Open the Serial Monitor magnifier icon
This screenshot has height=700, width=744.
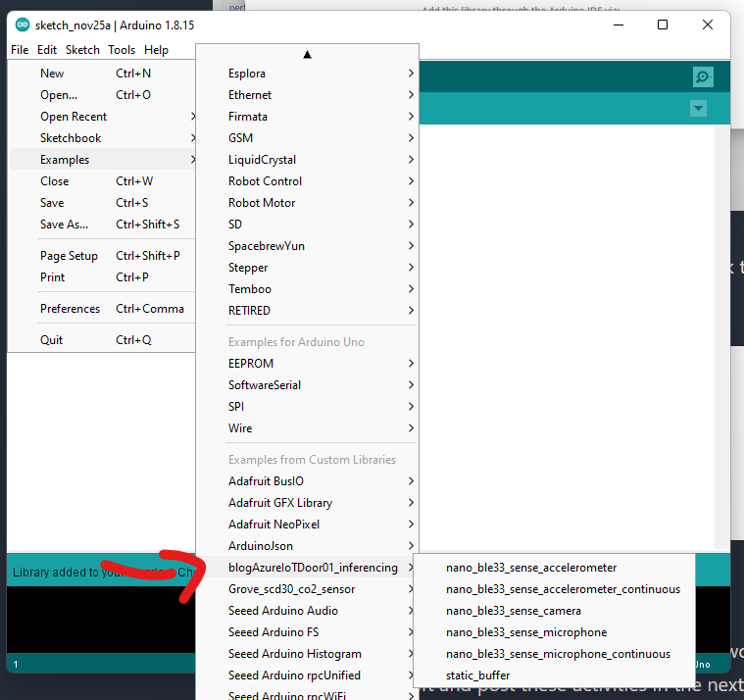[x=703, y=76]
